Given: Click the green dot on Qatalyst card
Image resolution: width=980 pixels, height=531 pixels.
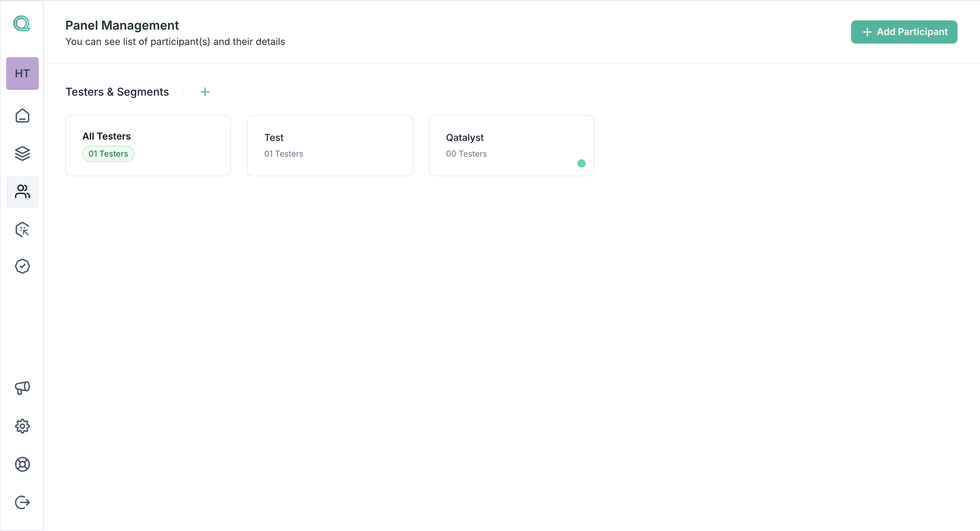Looking at the screenshot, I should (581, 163).
